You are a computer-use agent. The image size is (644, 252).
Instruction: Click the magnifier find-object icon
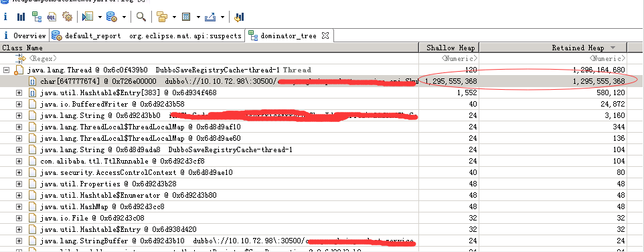141,17
